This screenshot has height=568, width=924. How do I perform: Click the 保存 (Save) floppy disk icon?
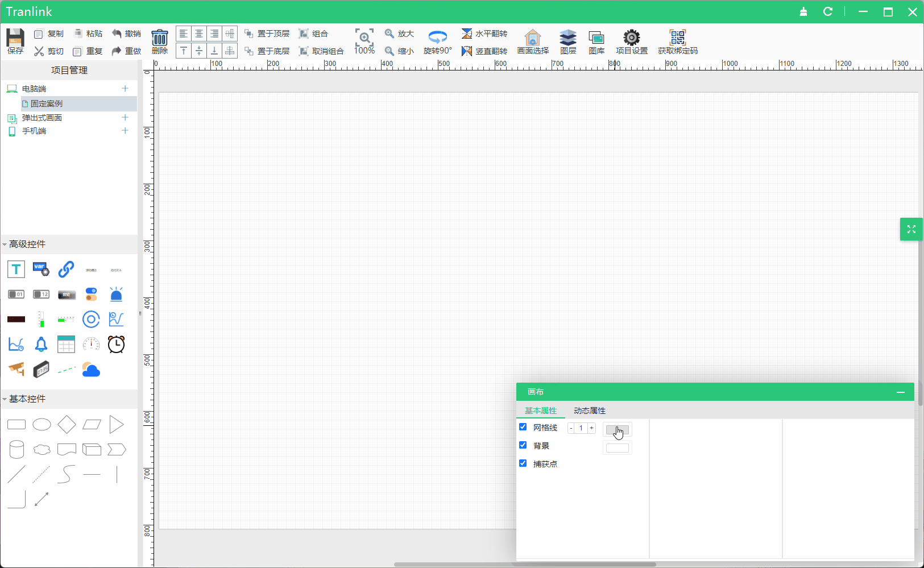point(15,38)
